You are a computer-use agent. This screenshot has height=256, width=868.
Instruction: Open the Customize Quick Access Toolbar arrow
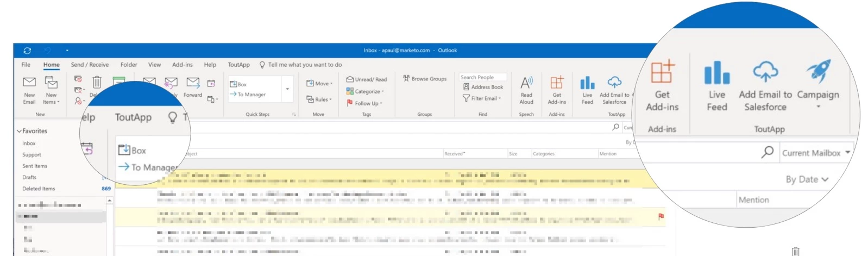pos(67,51)
